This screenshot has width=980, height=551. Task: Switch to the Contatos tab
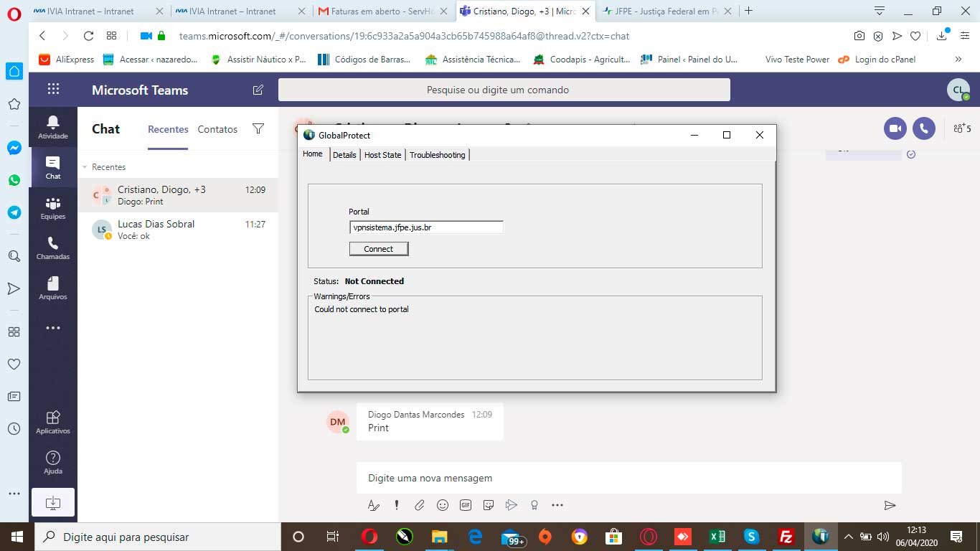(217, 129)
